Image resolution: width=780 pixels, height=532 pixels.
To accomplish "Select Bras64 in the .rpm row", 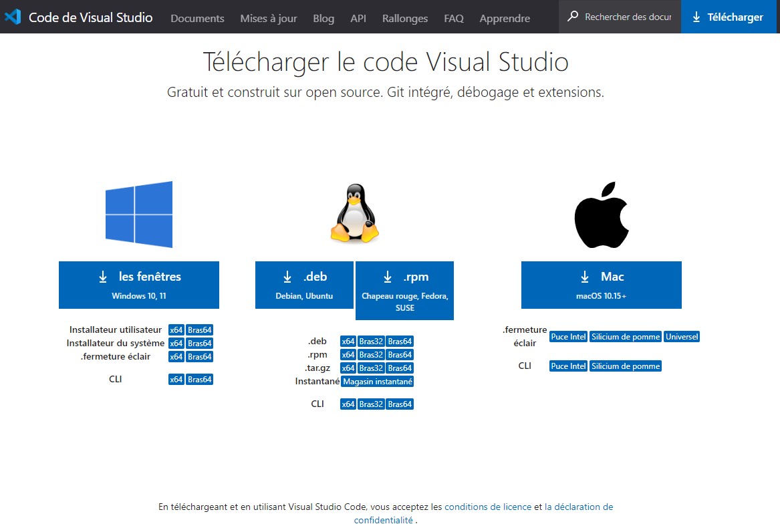I will [400, 354].
